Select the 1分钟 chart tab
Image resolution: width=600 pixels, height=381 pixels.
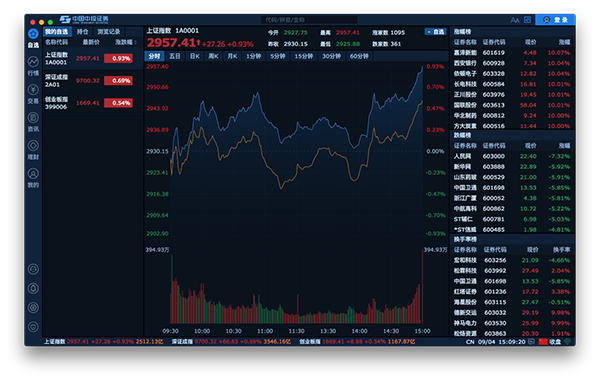click(x=253, y=56)
